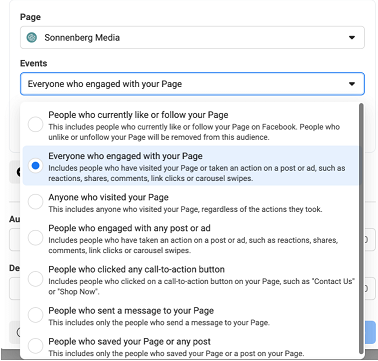Choose 'People who saved your Page or any post'
Viewport: 378px width, 361px height.
coord(190,346)
